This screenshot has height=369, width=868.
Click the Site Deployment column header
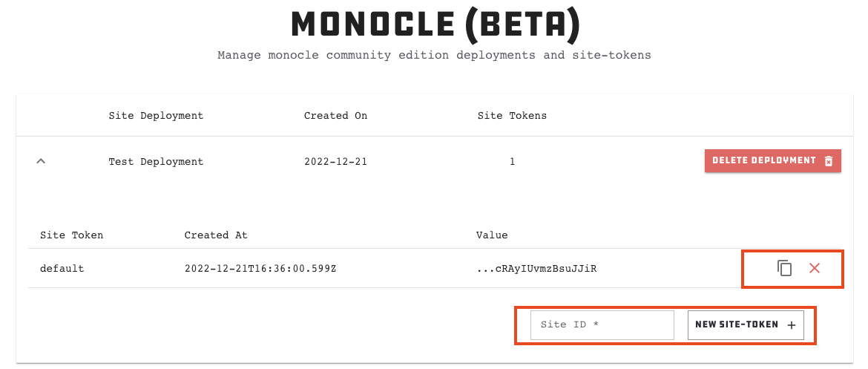point(156,116)
